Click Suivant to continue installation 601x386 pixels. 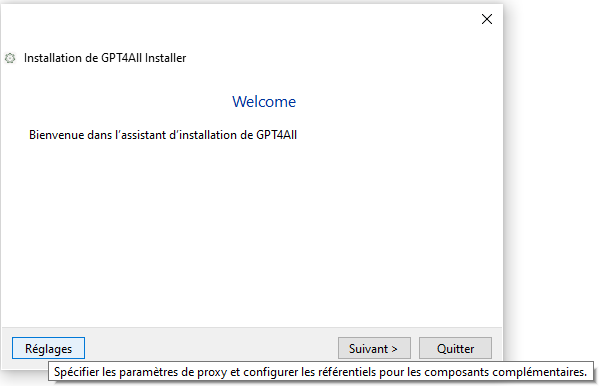coord(374,348)
